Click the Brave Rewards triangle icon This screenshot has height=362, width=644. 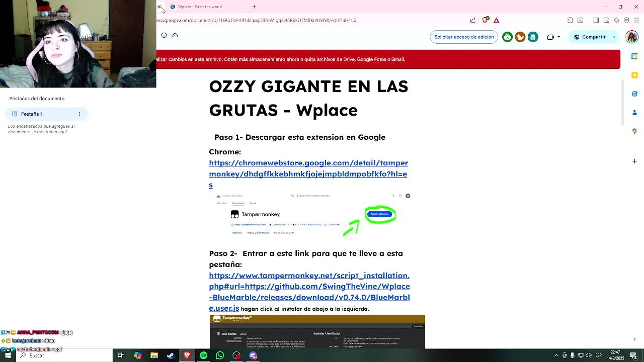tap(496, 20)
